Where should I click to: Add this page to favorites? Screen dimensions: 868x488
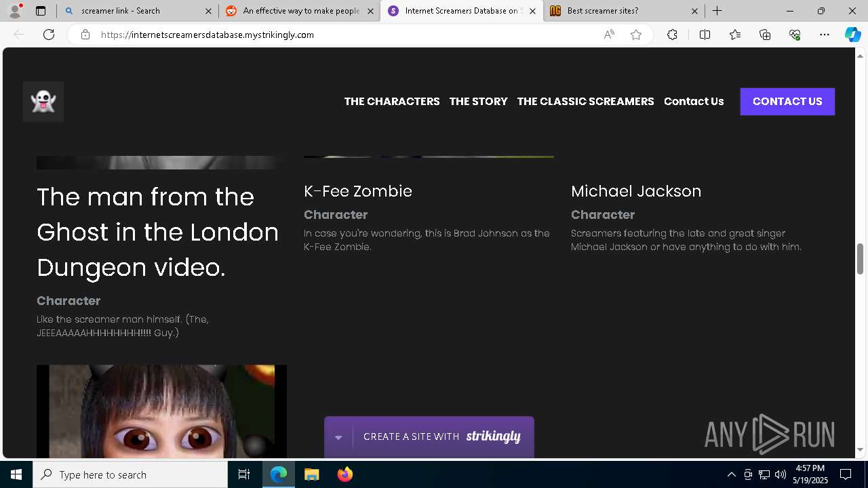click(636, 35)
